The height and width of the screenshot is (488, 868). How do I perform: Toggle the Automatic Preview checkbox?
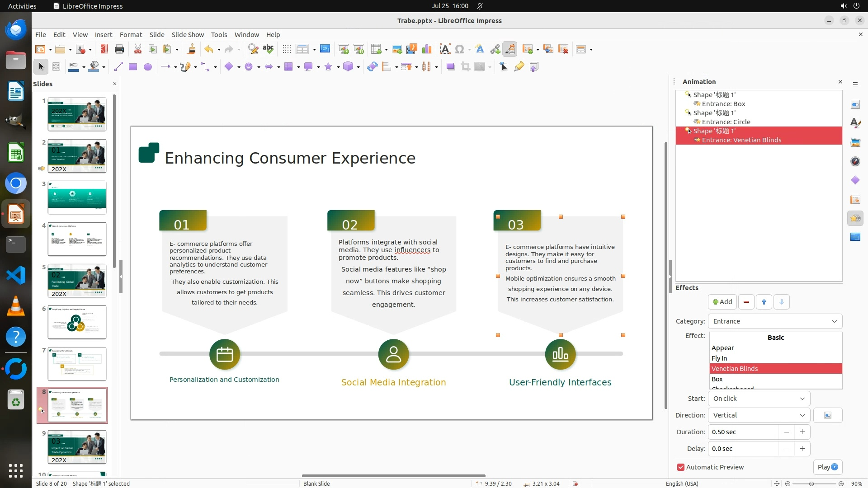point(681,467)
